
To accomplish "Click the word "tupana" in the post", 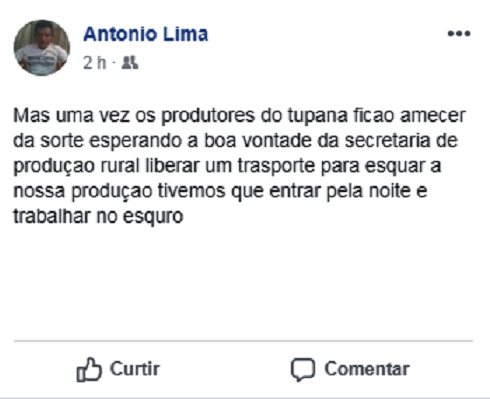I will (x=318, y=115).
